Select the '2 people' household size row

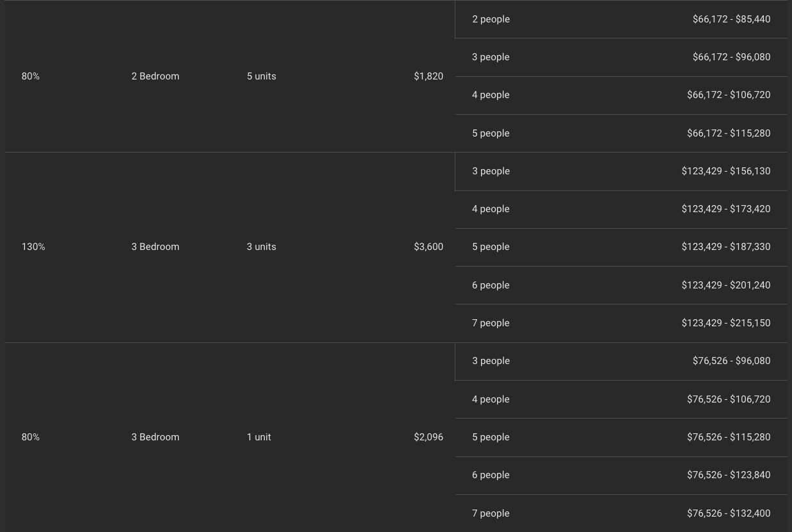(x=491, y=19)
